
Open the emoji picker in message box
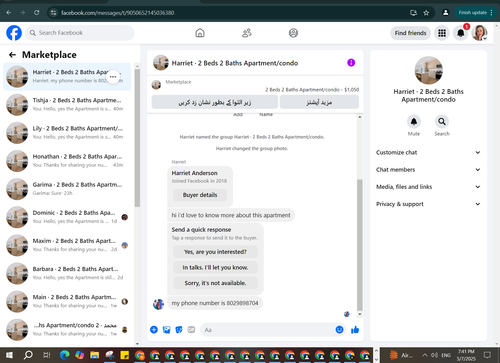click(x=339, y=330)
